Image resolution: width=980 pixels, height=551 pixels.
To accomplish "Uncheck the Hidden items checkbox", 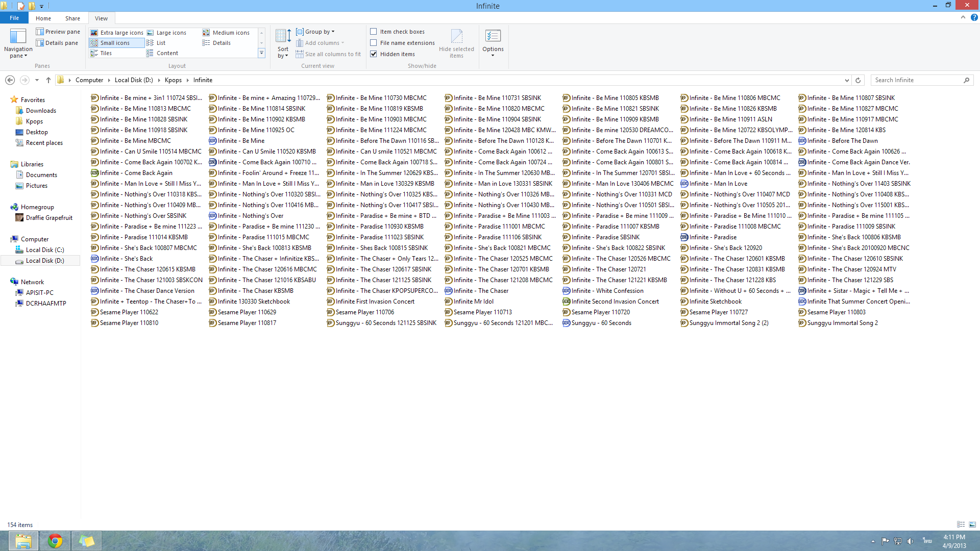I will point(374,54).
